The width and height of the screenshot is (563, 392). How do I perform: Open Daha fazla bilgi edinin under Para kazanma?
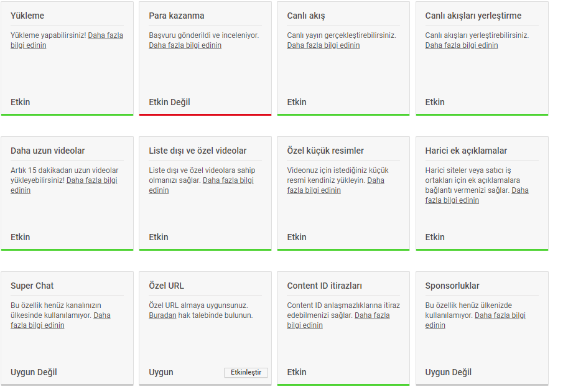[x=185, y=45]
